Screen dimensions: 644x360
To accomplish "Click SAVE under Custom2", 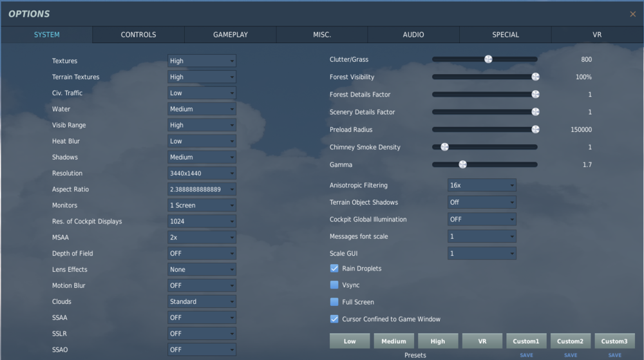I will click(x=571, y=355).
